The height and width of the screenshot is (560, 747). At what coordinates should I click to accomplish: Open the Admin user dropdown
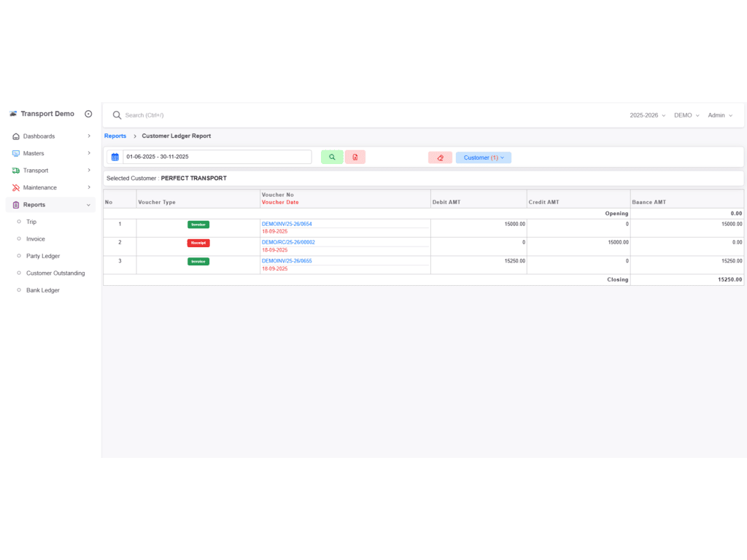coord(720,115)
